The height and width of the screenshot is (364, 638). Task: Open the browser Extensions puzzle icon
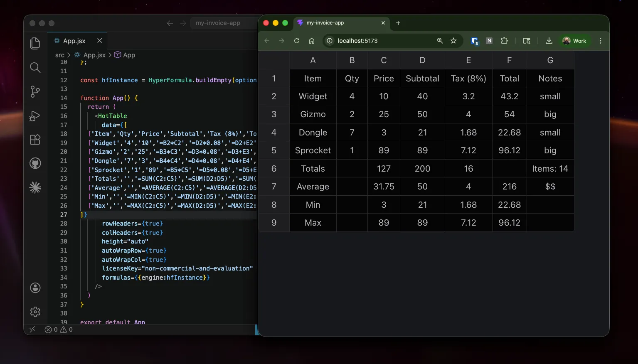point(504,41)
